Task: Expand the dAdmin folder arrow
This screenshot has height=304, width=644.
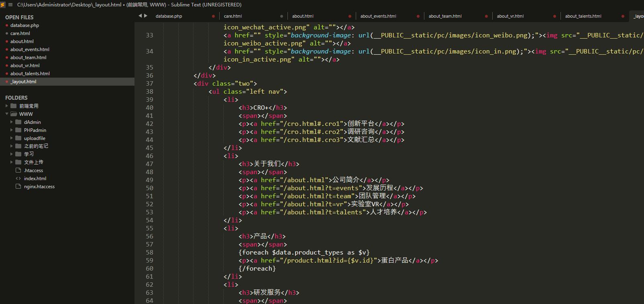Action: (12, 122)
